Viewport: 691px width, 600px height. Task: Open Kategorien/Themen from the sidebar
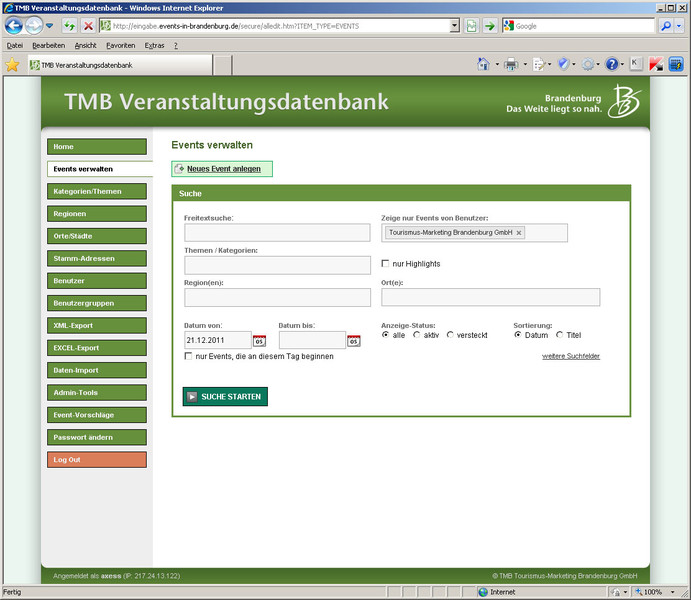coord(97,192)
